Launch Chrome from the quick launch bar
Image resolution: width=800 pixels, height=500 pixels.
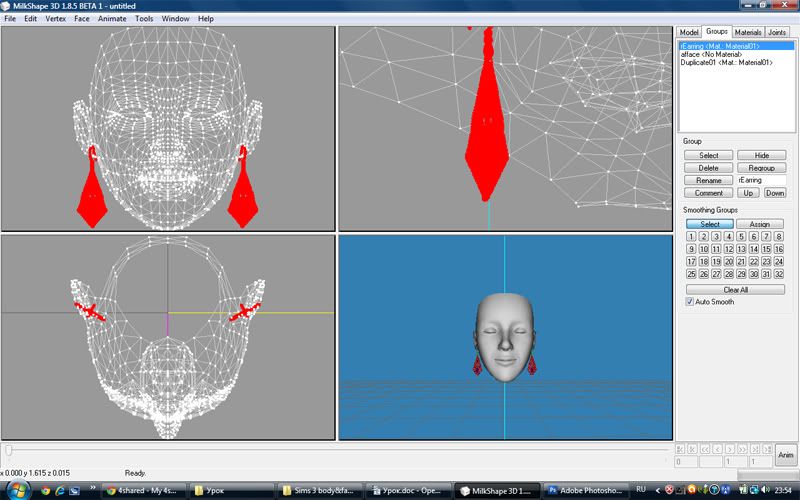tap(45, 491)
